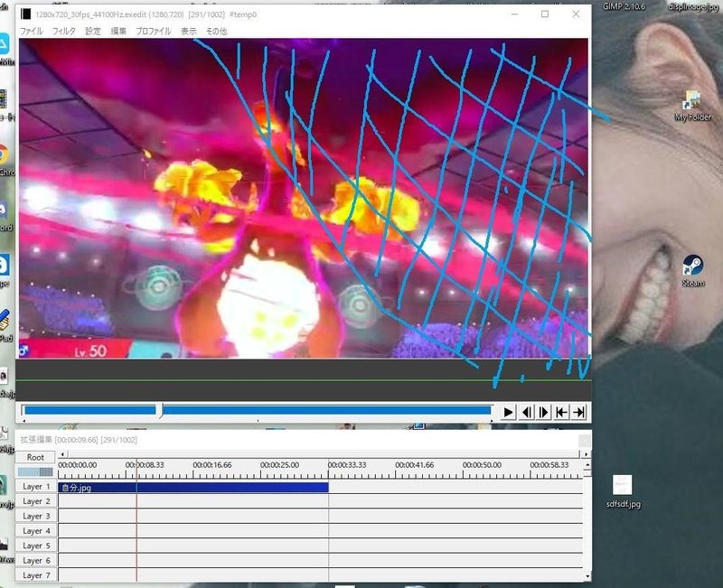Screen dimensions: 723x588
Task: Toggle Layer 3 visibility button
Action: point(36,516)
